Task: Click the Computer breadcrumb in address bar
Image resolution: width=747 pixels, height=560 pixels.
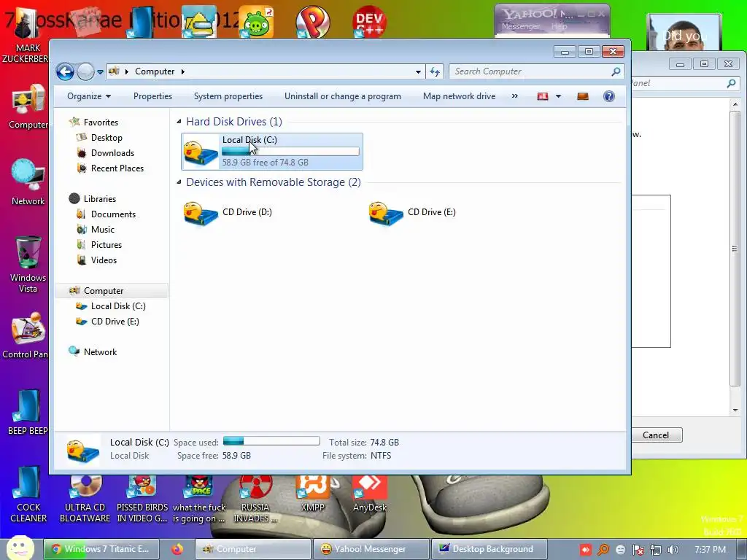Action: click(x=155, y=71)
